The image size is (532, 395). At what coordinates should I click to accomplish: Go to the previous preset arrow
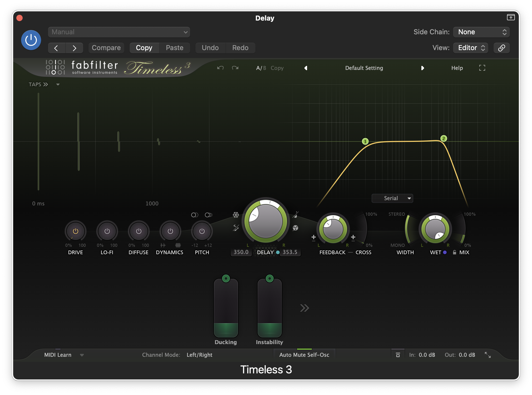tap(56, 48)
